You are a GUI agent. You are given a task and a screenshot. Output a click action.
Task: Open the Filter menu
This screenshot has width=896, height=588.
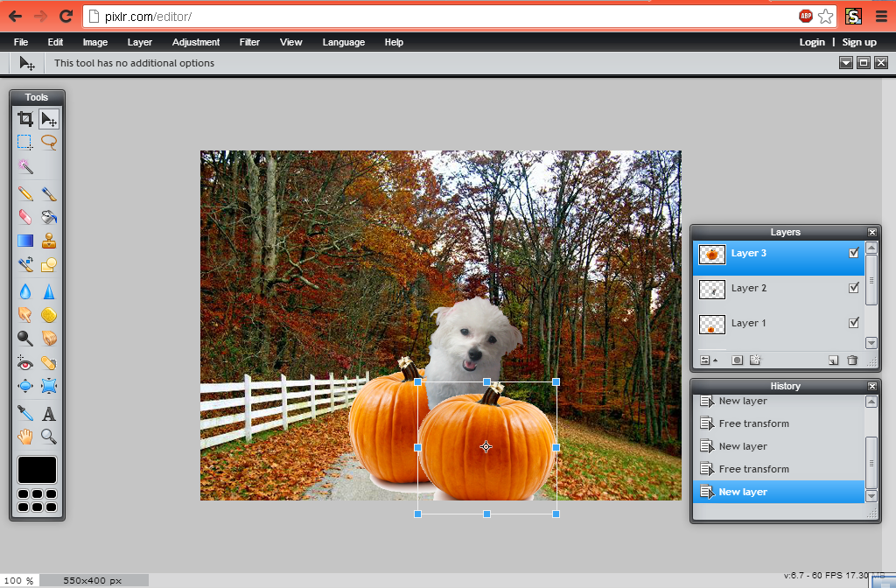coord(249,42)
